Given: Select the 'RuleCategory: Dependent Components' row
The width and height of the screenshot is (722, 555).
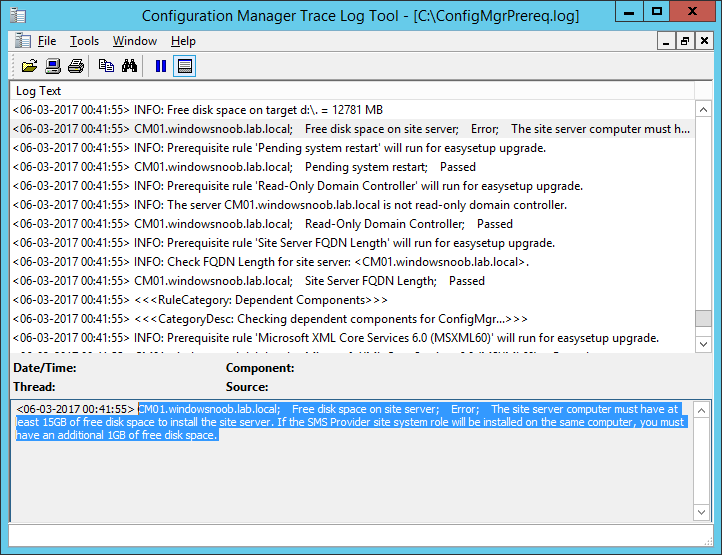Looking at the screenshot, I should coord(352,300).
